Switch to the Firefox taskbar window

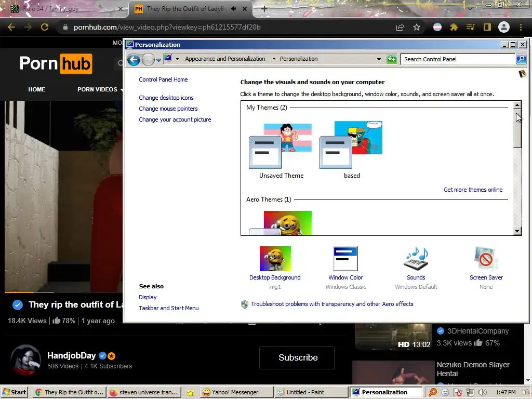(x=144, y=392)
